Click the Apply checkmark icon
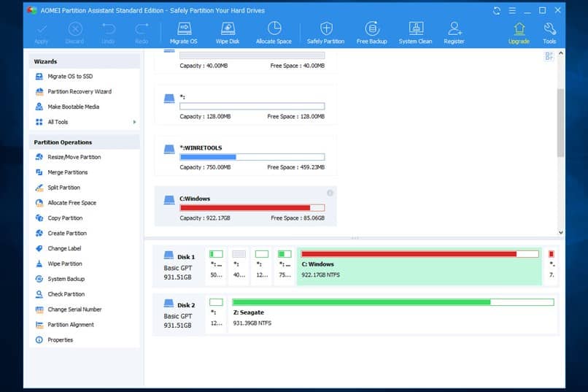Image resolution: width=588 pixels, height=392 pixels. click(x=42, y=29)
